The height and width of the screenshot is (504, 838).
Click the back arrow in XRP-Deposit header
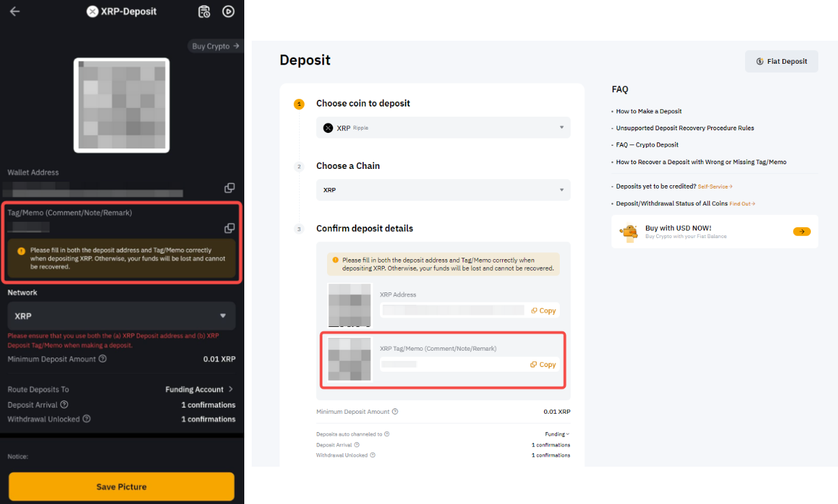click(x=14, y=12)
